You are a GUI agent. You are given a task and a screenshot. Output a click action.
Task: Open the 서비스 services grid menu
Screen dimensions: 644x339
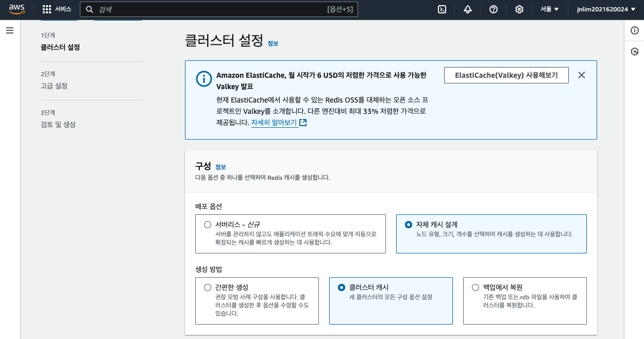(57, 9)
